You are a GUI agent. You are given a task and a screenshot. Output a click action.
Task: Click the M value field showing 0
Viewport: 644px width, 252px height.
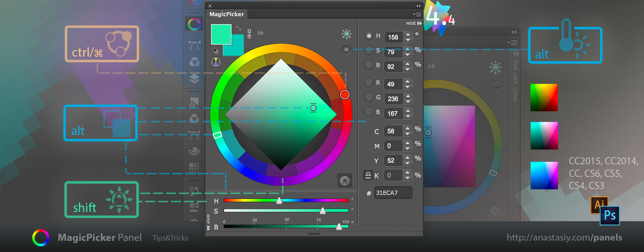click(394, 146)
